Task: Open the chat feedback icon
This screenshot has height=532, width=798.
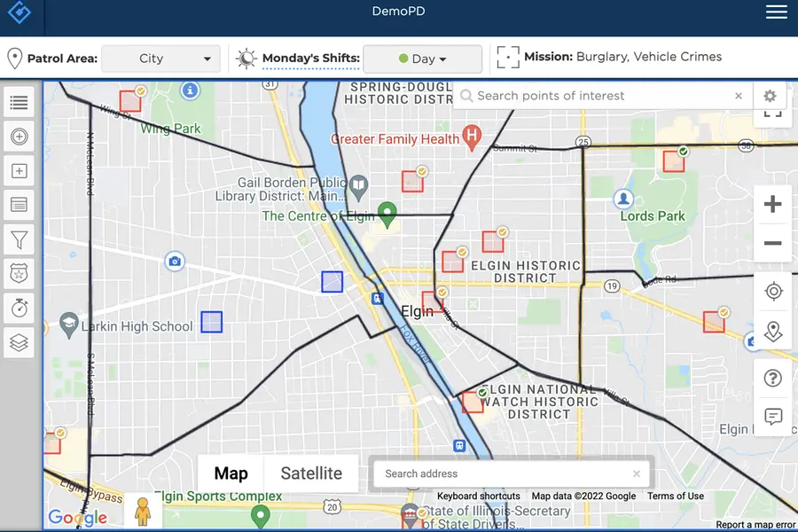Action: click(x=772, y=417)
